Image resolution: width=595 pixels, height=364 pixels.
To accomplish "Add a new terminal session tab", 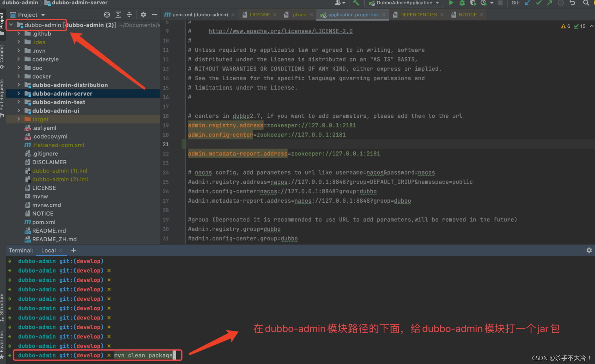I will (x=73, y=250).
